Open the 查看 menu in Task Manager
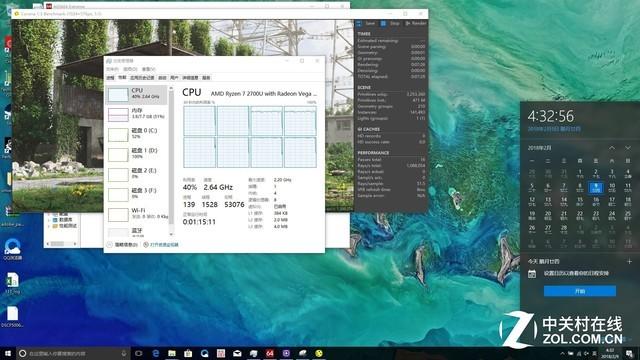The image size is (640, 360). [x=149, y=69]
